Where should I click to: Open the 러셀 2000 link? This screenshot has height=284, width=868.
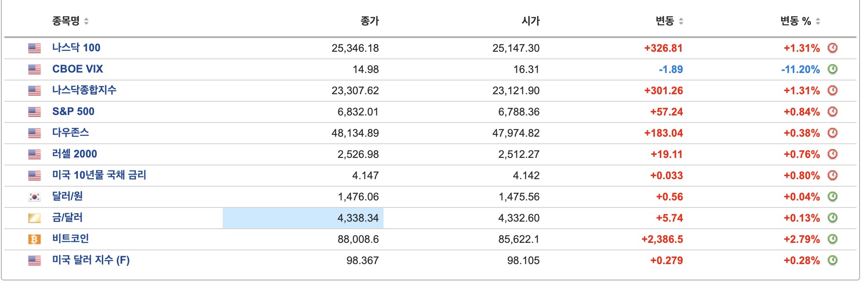74,154
